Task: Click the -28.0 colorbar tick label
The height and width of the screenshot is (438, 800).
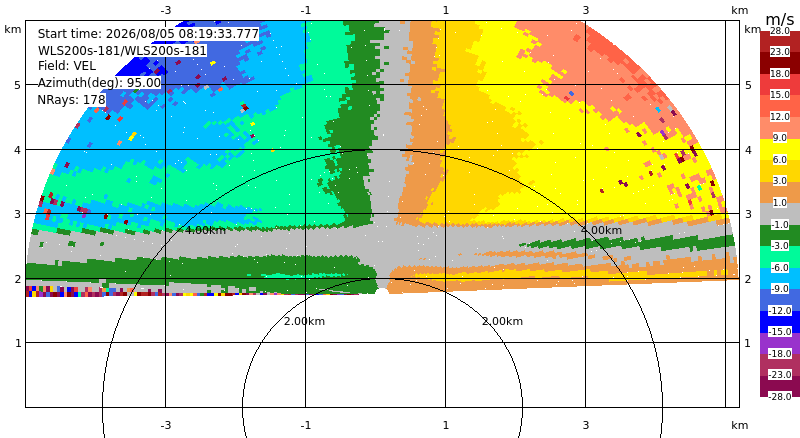Action: click(x=780, y=396)
